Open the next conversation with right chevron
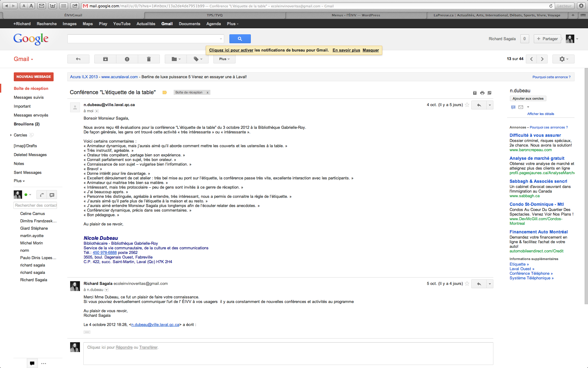Image resolution: width=588 pixels, height=368 pixels. [542, 59]
